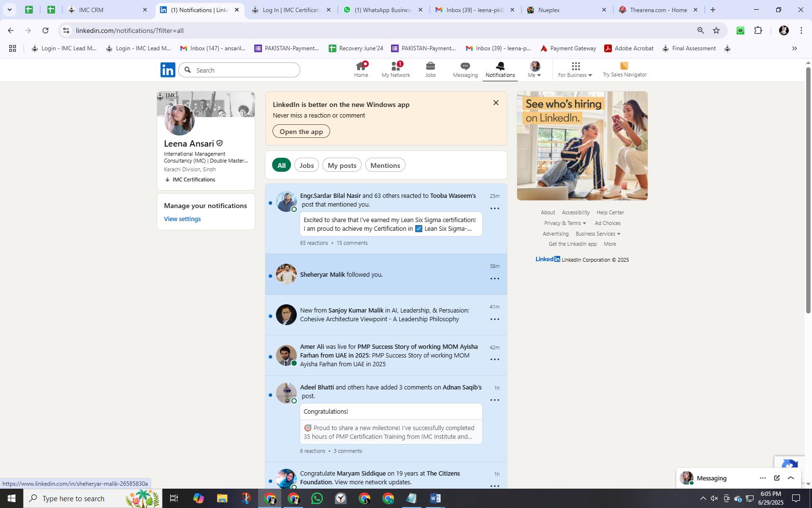Expand Business Services footer dropdown
This screenshot has height=508, width=812.
pyautogui.click(x=598, y=234)
